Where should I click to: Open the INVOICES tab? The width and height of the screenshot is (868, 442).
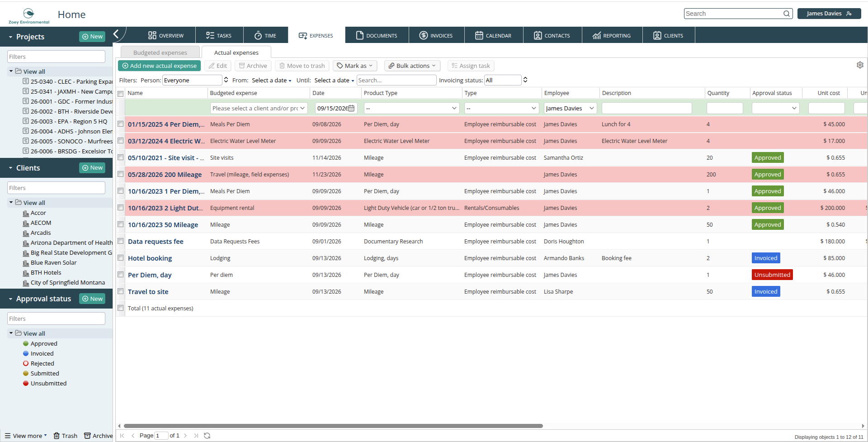point(436,35)
